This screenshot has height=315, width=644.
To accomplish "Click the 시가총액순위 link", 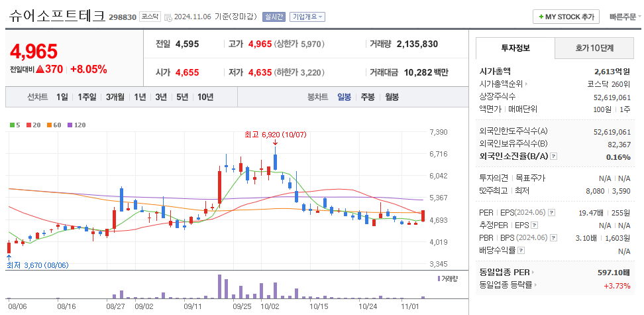I will (x=501, y=84).
